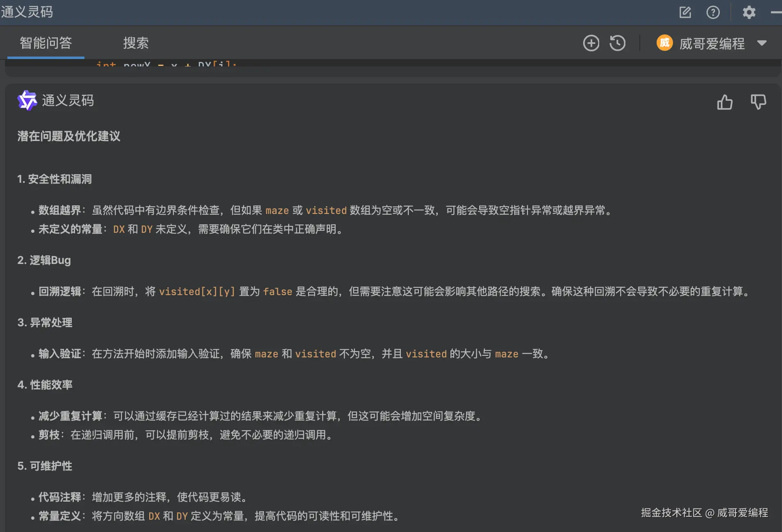Click the 通义灵码 assistant logo icon
This screenshot has width=782, height=532.
[x=27, y=100]
